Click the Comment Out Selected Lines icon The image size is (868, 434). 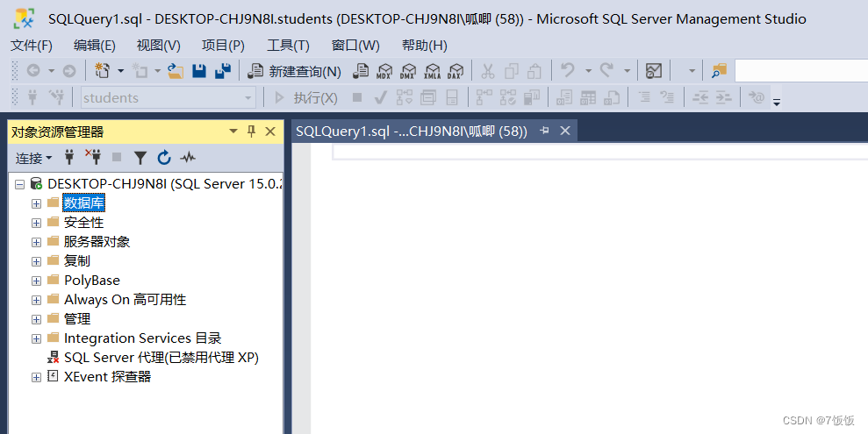[644, 98]
